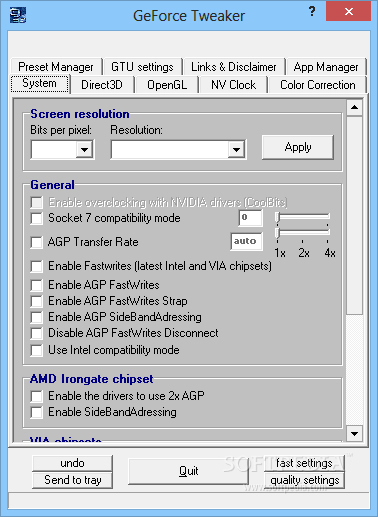
Task: Enable SideBandAdressing under AMD Irongate chipset
Action: [36, 412]
